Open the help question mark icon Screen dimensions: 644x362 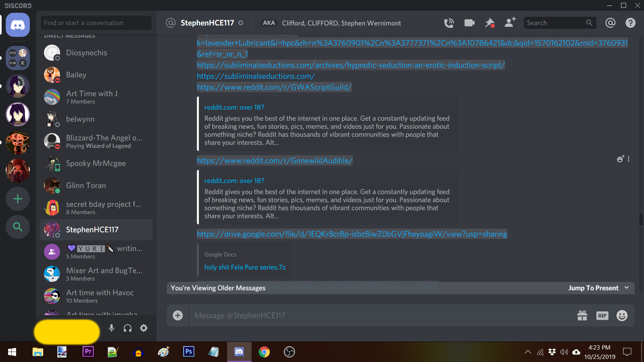tap(630, 23)
